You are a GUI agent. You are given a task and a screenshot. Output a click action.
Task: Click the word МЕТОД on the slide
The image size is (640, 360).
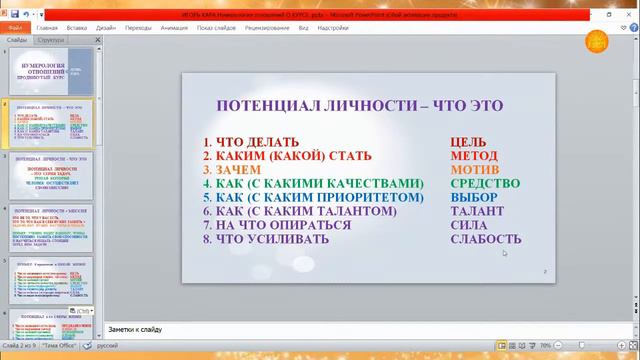[x=474, y=156]
